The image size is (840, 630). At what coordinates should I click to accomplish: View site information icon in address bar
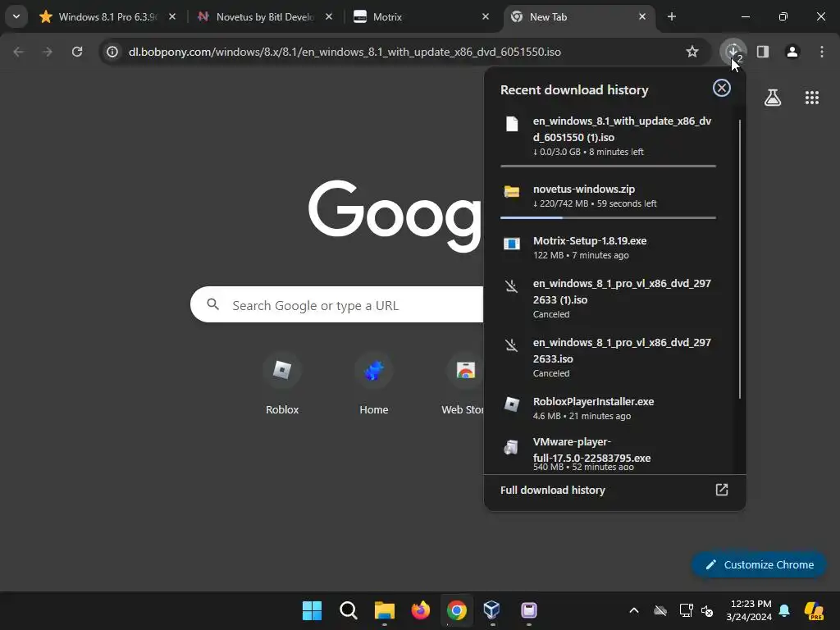(112, 52)
